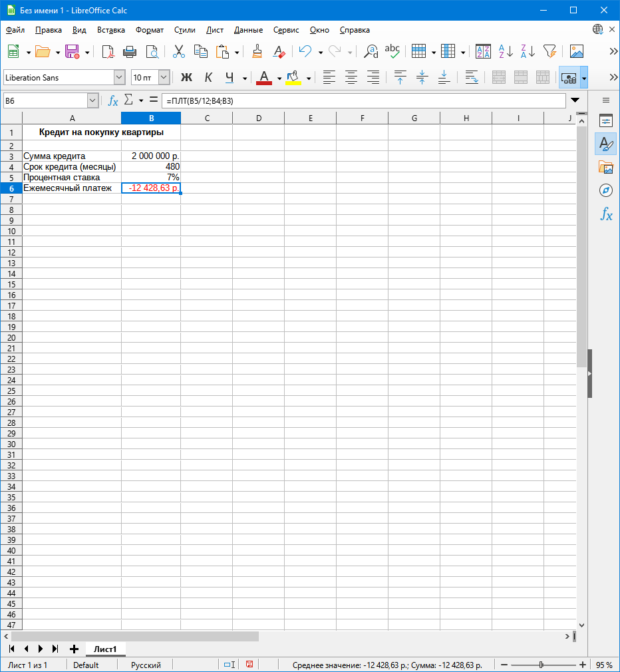
Task: Open the Function Wizard fx icon
Action: pyautogui.click(x=112, y=100)
